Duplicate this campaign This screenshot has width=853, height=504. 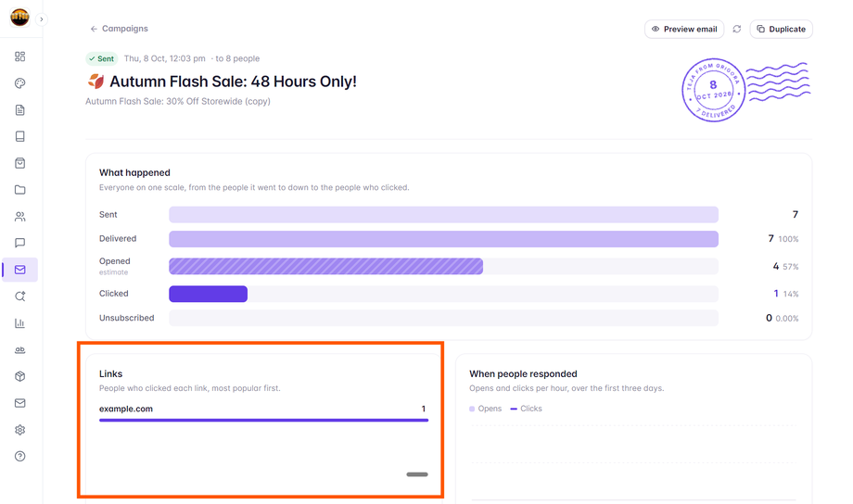click(x=782, y=29)
